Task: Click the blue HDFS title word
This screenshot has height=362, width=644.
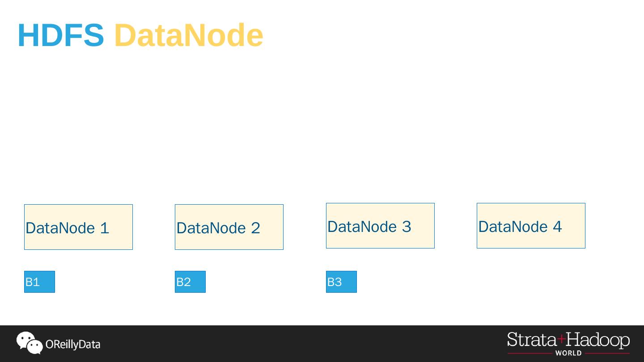Action: [x=61, y=35]
